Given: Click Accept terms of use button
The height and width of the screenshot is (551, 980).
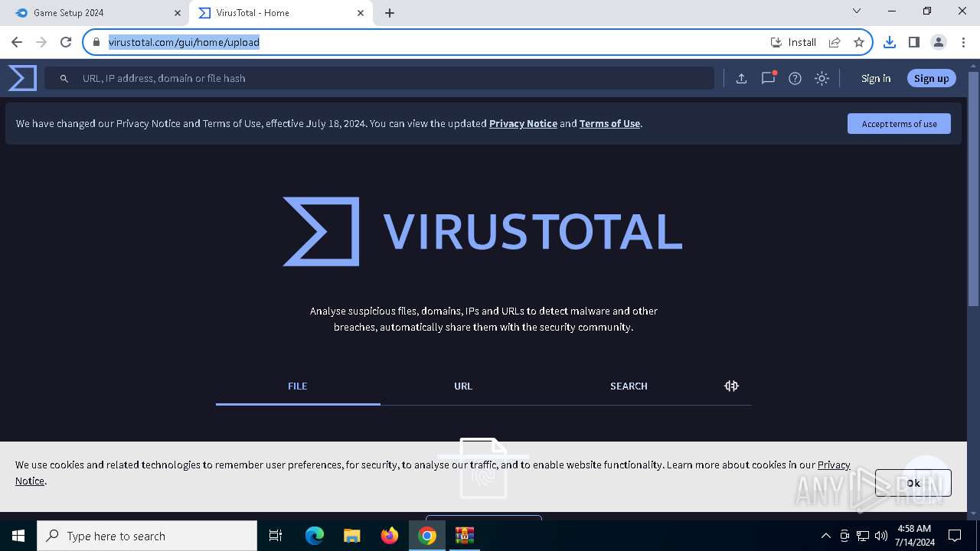Looking at the screenshot, I should [x=899, y=123].
